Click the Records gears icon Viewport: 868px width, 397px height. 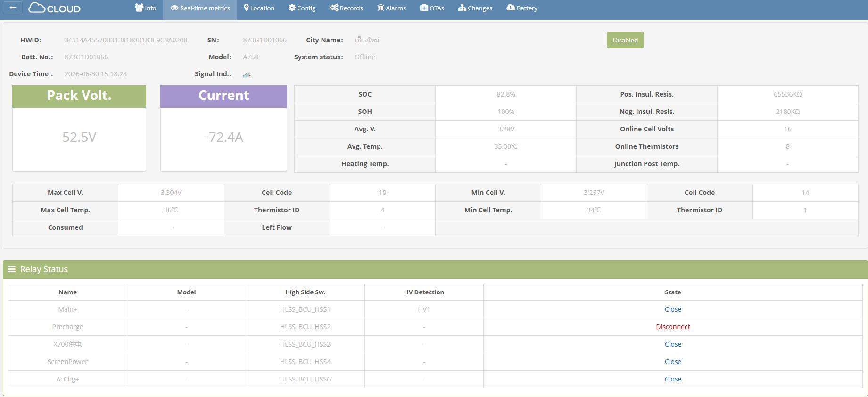(334, 8)
